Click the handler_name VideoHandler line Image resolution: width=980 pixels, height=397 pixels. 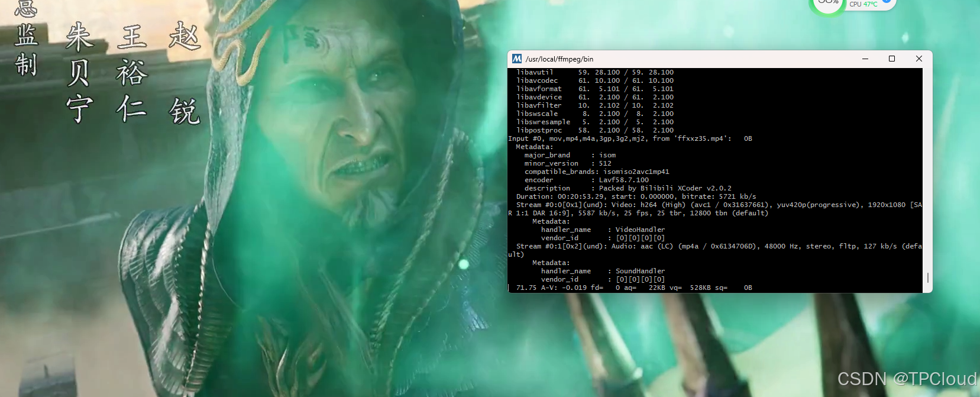[x=603, y=230]
